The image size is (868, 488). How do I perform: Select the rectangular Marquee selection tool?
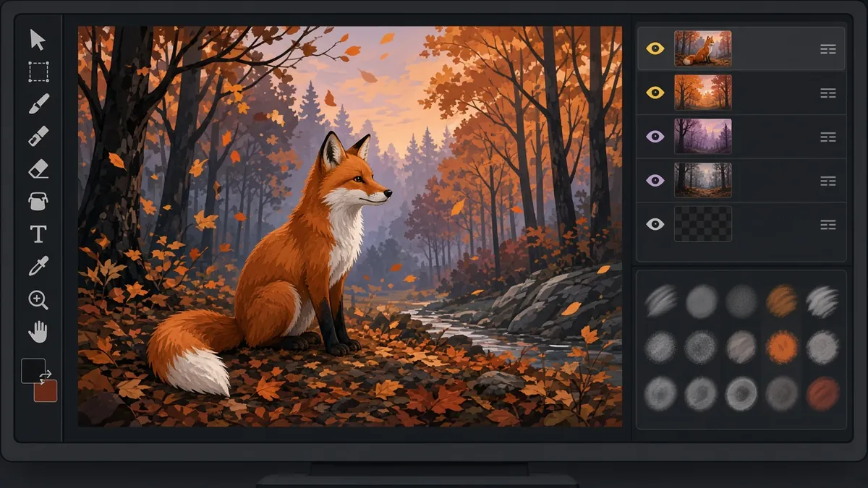click(38, 72)
